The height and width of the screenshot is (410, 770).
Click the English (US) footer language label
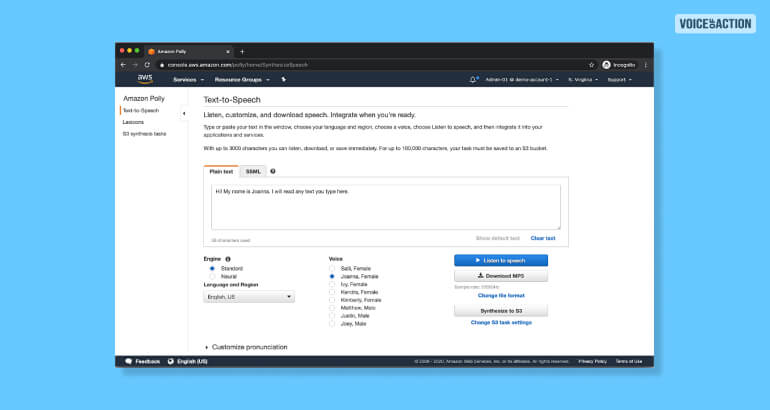(x=192, y=361)
